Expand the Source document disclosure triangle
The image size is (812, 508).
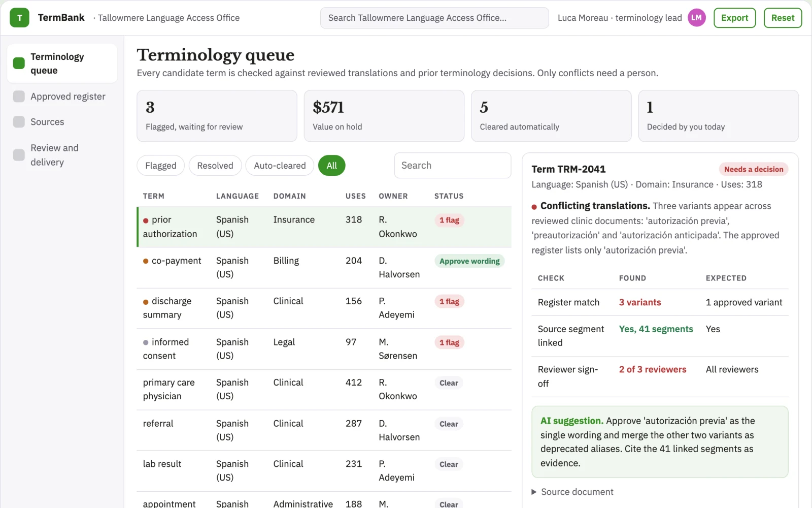[x=534, y=492]
